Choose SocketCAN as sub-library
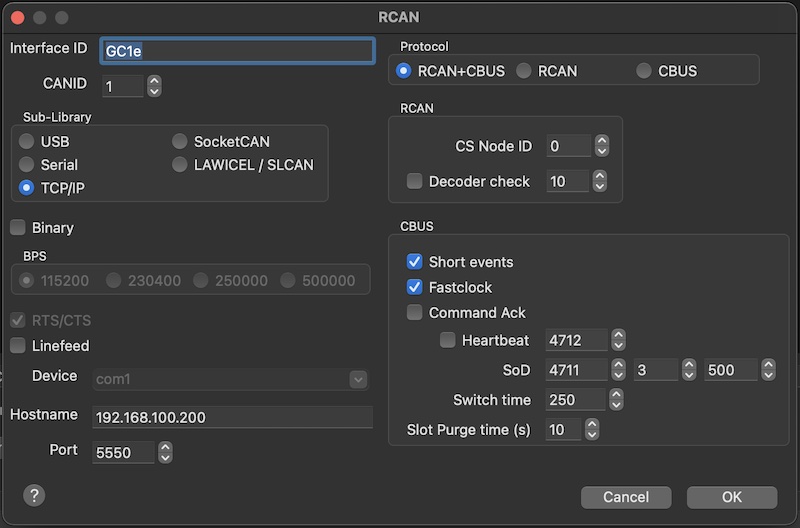Viewport: 800px width, 528px height. [x=180, y=142]
